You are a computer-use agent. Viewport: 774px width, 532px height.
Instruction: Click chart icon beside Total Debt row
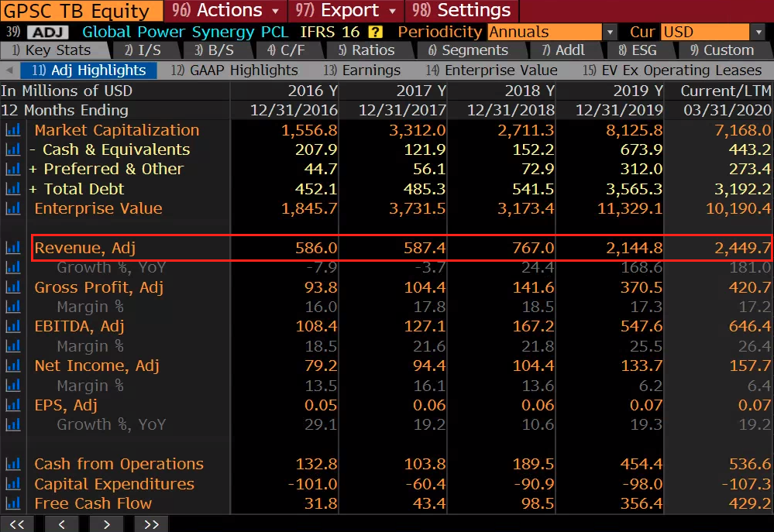coord(13,189)
